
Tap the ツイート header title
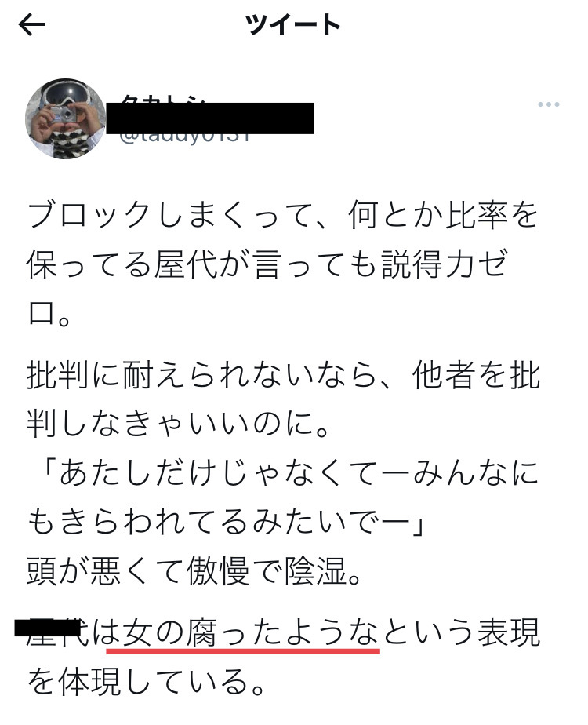pyautogui.click(x=293, y=25)
